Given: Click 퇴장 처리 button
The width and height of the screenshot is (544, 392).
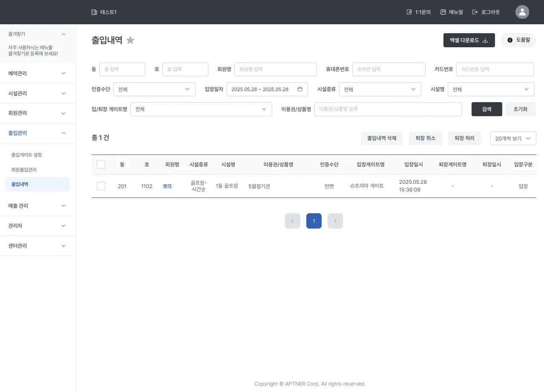Looking at the screenshot, I should (464, 138).
